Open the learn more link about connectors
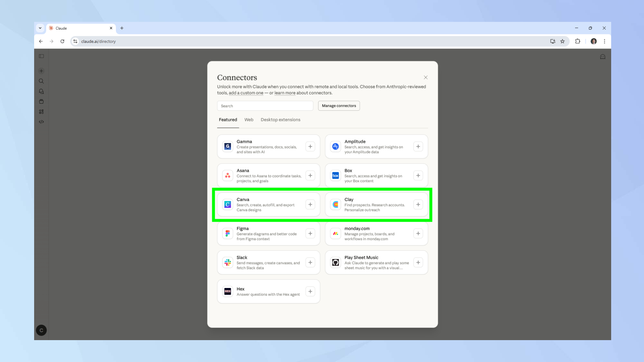Screen dimensions: 644x362 [285, 93]
